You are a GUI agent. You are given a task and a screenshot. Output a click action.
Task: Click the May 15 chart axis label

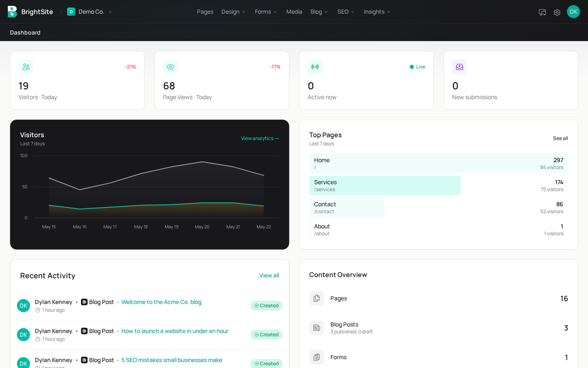coord(49,227)
